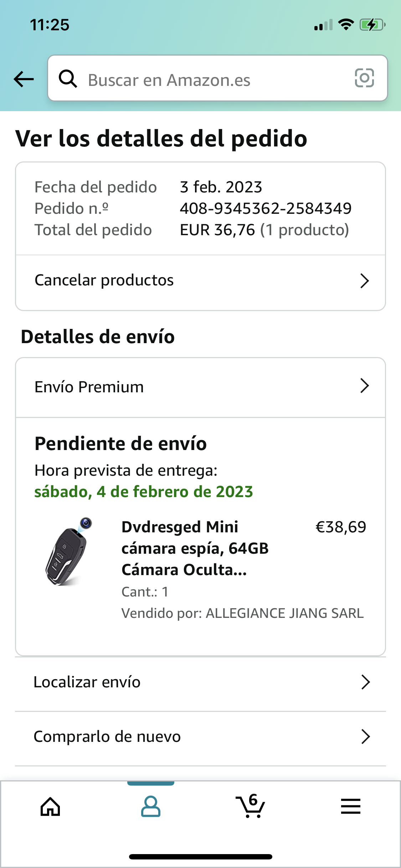Expand Localizar envío chevron

[x=365, y=682]
